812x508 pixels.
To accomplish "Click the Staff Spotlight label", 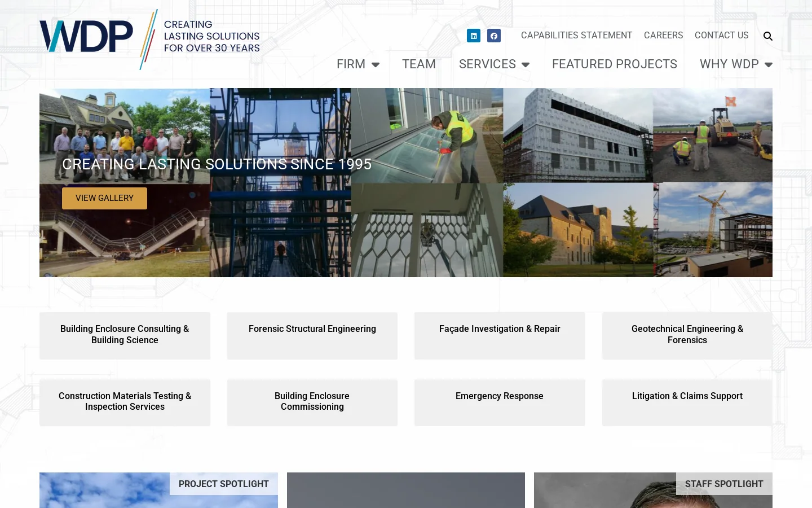I will pos(724,484).
